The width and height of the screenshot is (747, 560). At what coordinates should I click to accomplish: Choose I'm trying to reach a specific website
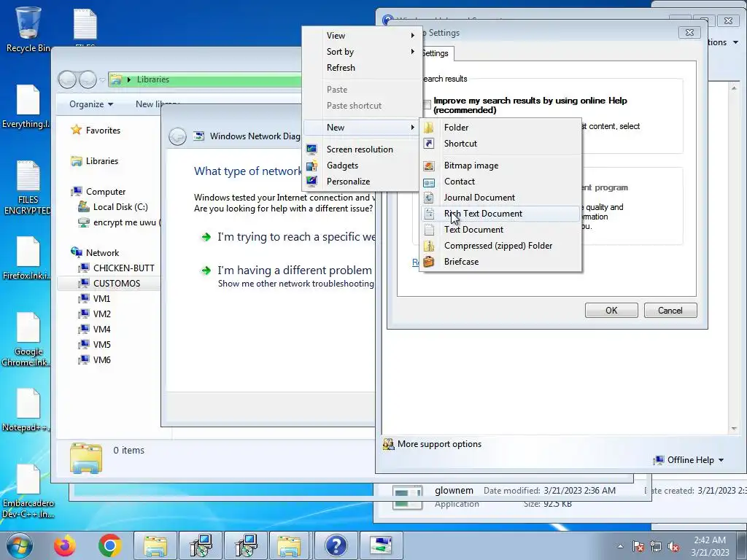[287, 237]
